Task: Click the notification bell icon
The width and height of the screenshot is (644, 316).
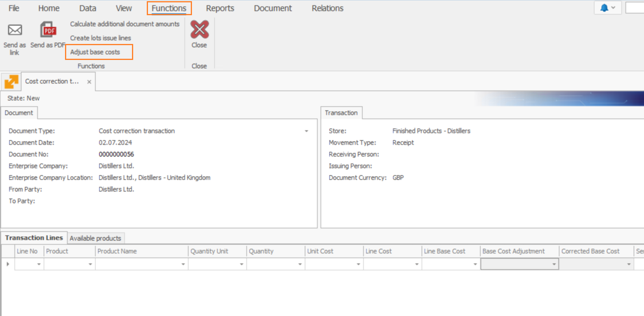Action: (x=604, y=8)
